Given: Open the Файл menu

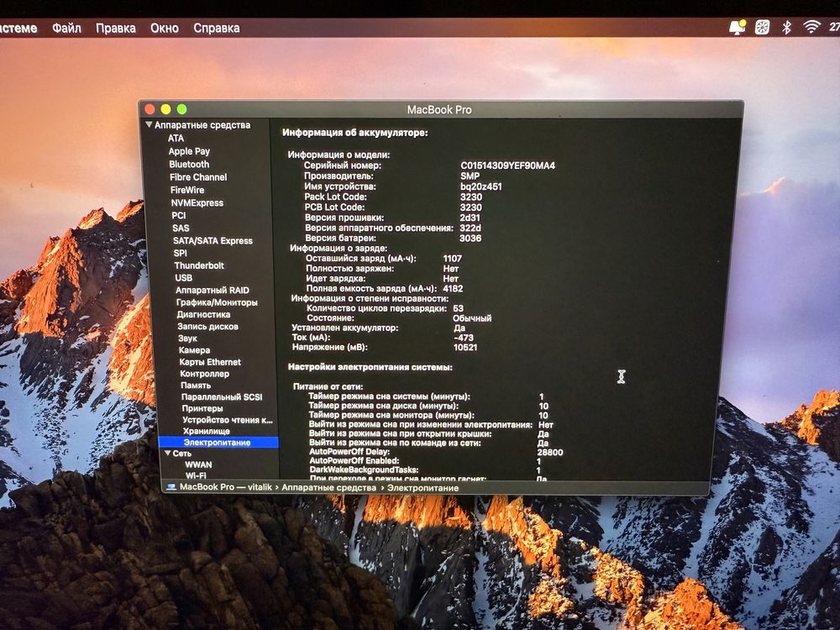Looking at the screenshot, I should click(66, 28).
